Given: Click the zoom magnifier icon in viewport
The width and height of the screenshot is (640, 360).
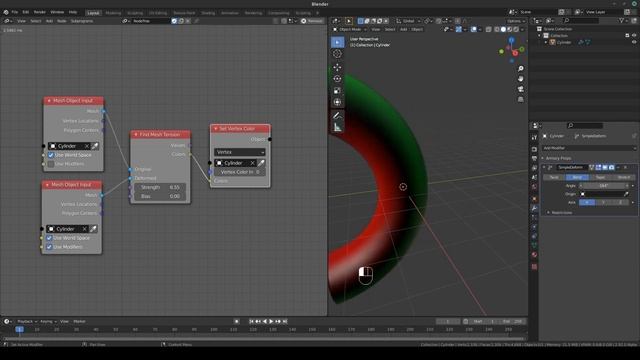Looking at the screenshot, I should click(520, 69).
